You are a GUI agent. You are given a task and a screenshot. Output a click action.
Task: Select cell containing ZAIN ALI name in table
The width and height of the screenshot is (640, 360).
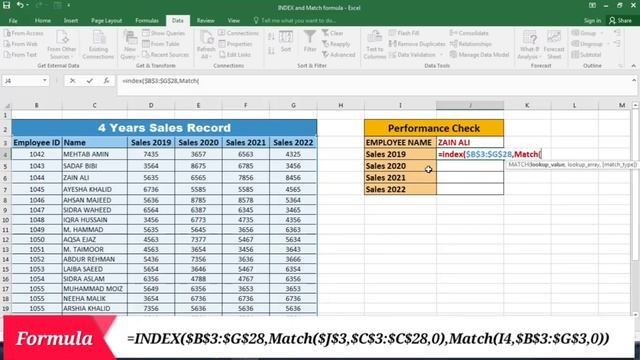(x=95, y=178)
